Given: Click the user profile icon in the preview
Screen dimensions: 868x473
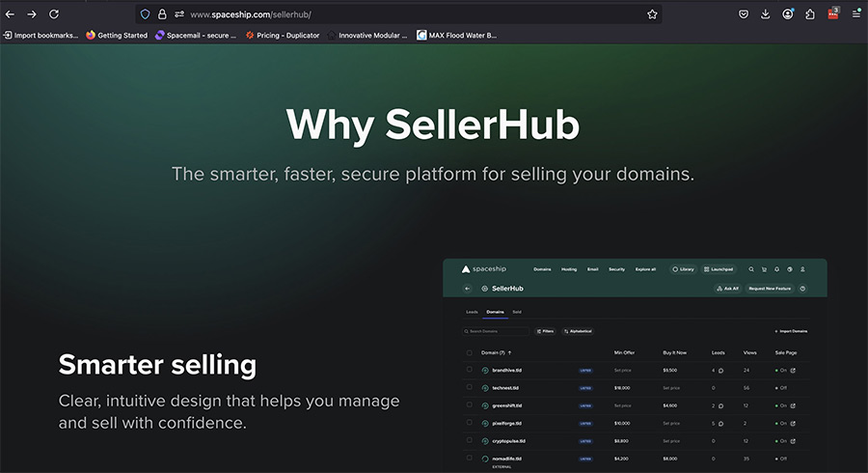Looking at the screenshot, I should coord(802,269).
